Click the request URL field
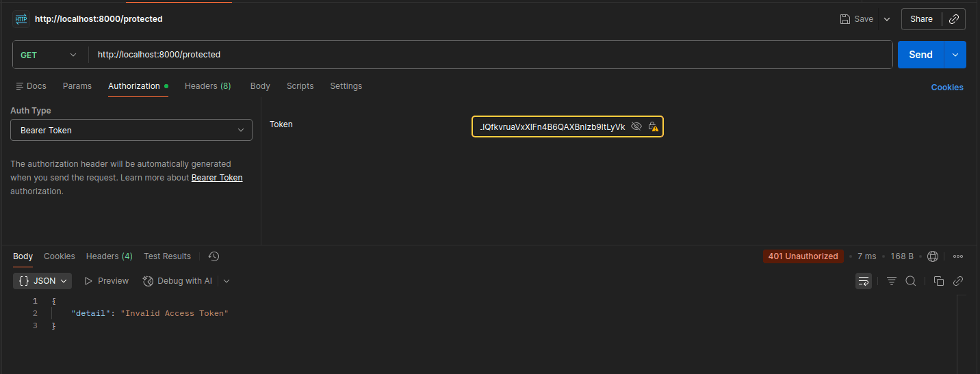The image size is (980, 374). pos(490,55)
